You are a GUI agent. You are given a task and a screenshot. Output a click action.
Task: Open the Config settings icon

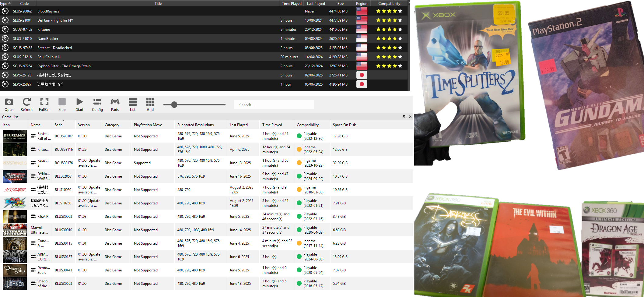tap(97, 104)
